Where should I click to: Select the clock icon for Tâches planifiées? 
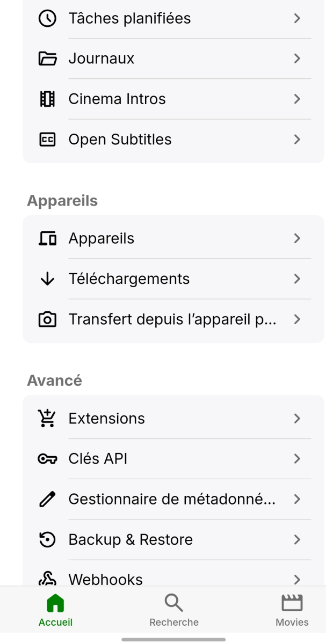(48, 18)
